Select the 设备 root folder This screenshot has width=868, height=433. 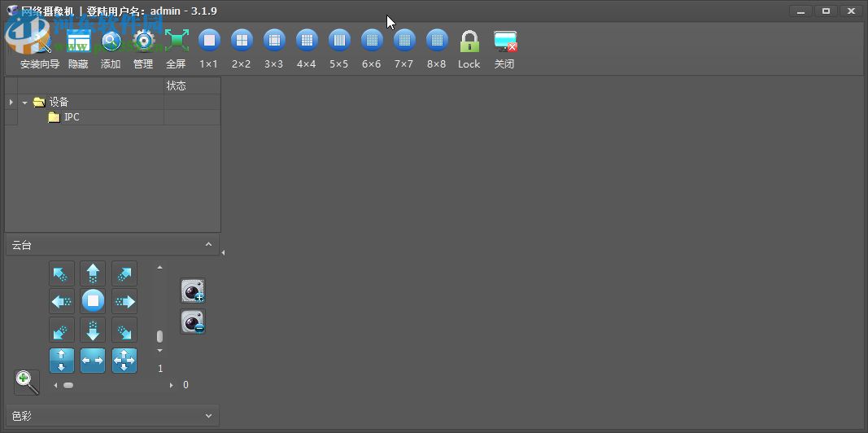tap(51, 102)
